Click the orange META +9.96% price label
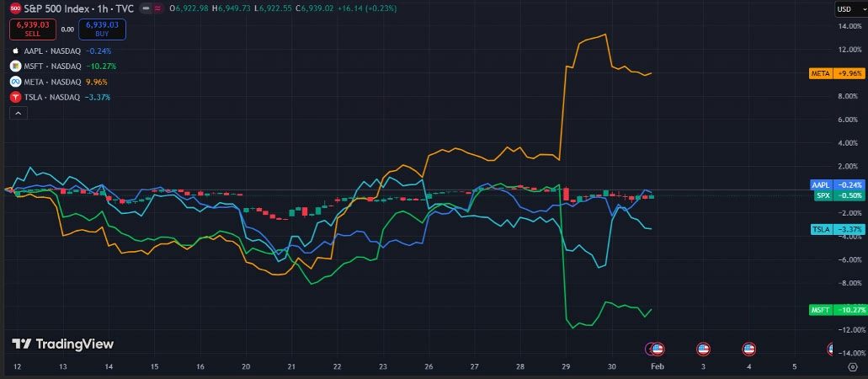This screenshot has height=379, width=868. click(x=837, y=73)
